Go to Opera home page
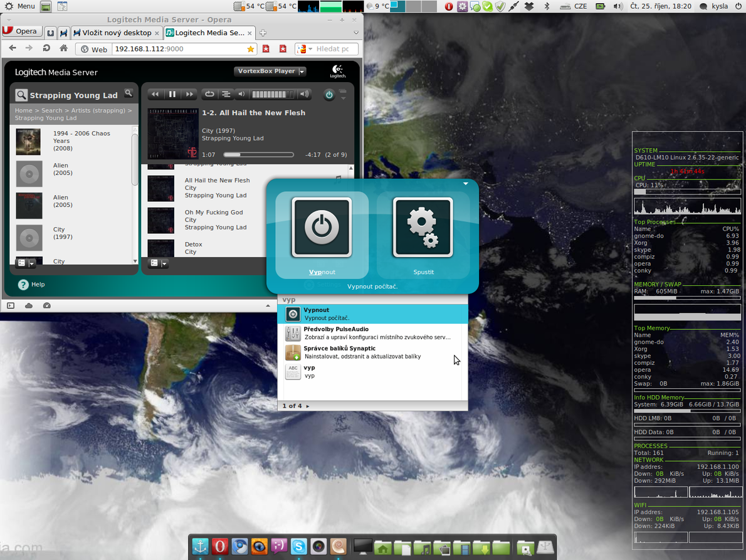746x560 pixels. (x=63, y=48)
